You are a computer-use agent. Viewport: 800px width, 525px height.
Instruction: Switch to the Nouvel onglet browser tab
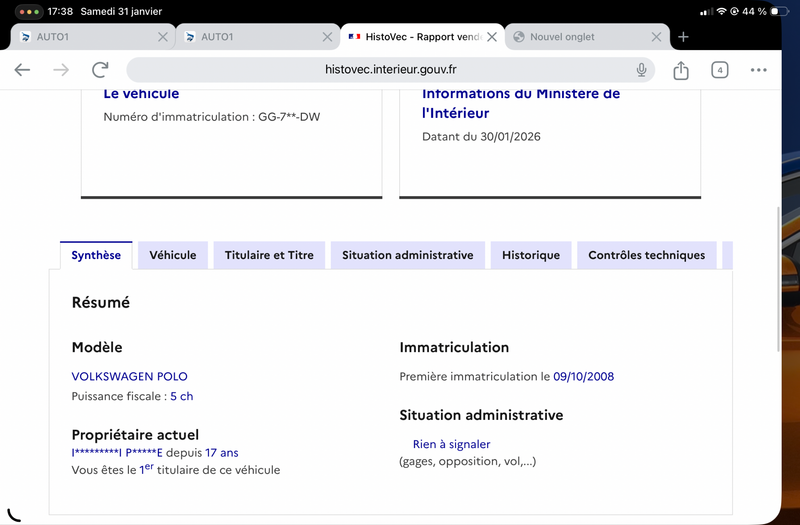575,37
